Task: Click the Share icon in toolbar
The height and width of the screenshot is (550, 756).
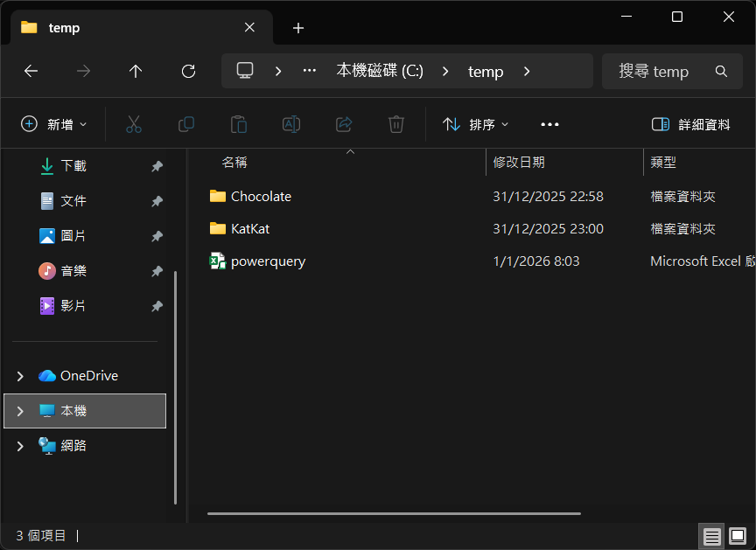Action: click(x=344, y=124)
